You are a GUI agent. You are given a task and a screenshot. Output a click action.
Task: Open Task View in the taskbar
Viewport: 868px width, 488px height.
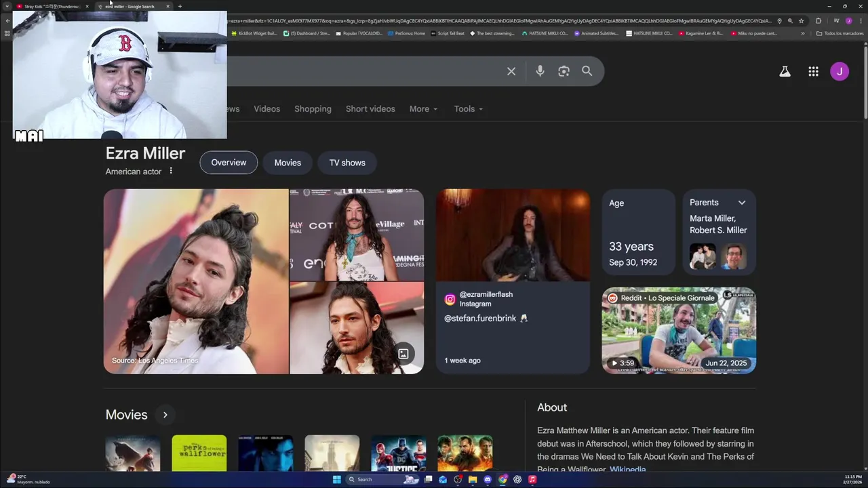(429, 479)
